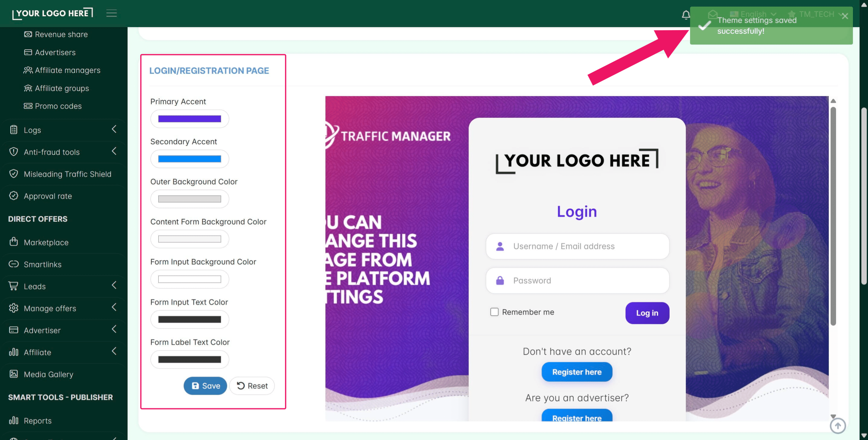Click the Affiliate bar chart icon
This screenshot has height=440, width=868.
[x=14, y=352]
